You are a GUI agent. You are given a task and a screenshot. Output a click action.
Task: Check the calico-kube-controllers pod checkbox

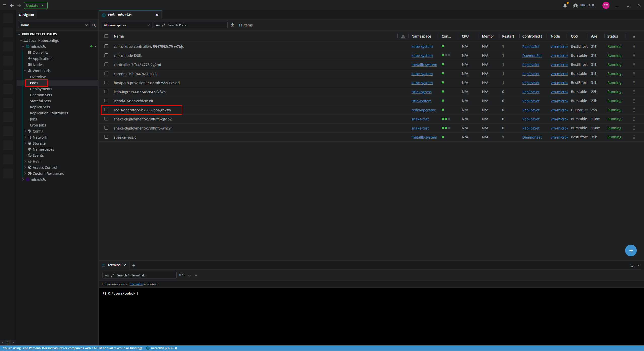[x=106, y=46]
